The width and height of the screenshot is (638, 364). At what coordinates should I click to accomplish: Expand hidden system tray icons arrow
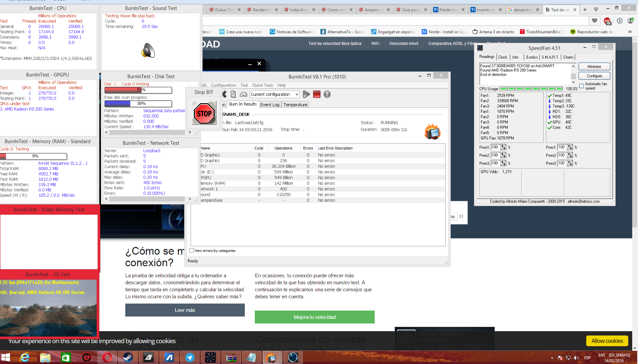click(552, 358)
